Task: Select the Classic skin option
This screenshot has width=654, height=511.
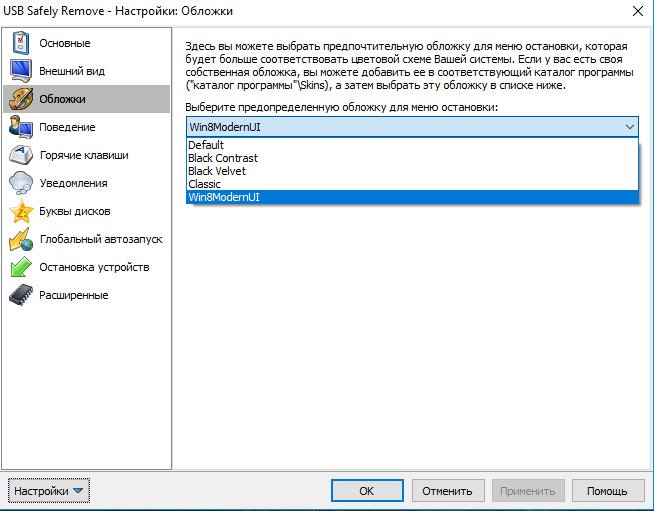Action: point(412,184)
